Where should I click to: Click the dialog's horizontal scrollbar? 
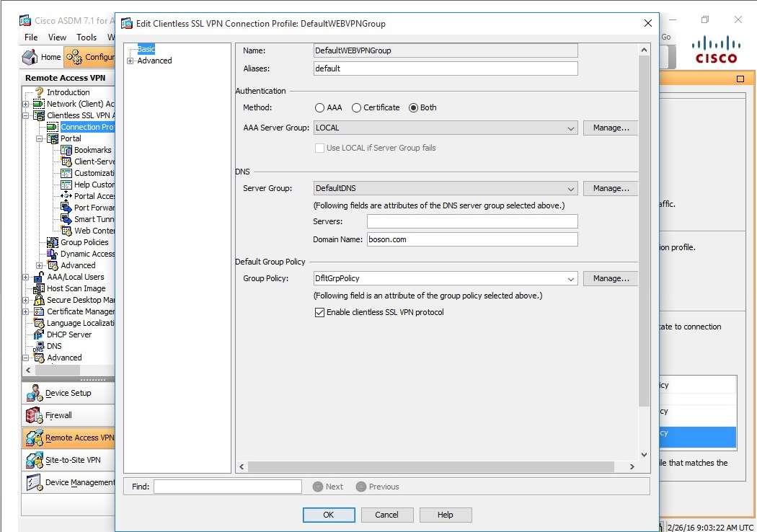[x=430, y=467]
